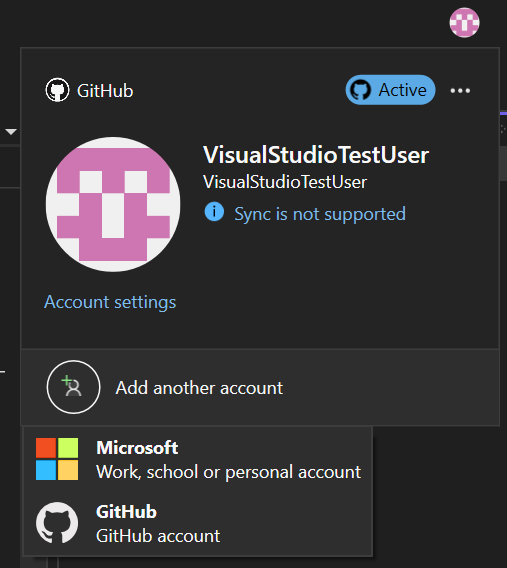Image resolution: width=507 pixels, height=568 pixels.
Task: Click the Sync is not supported link
Action: 320,214
